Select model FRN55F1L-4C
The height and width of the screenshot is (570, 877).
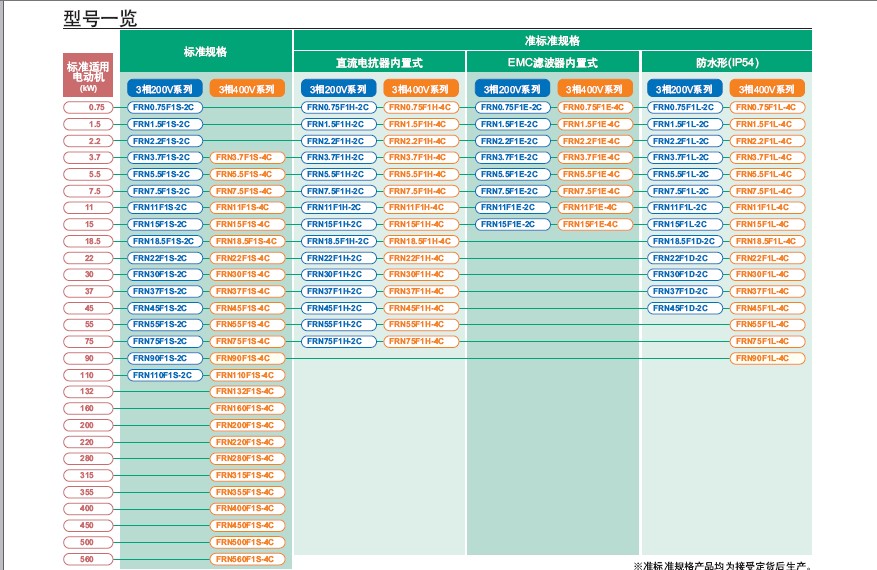point(767,324)
